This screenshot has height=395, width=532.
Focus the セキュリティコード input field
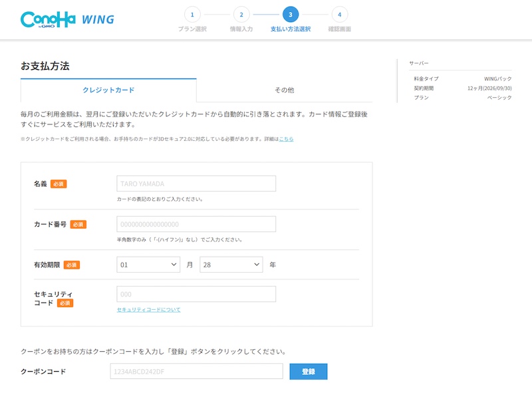[x=196, y=294]
